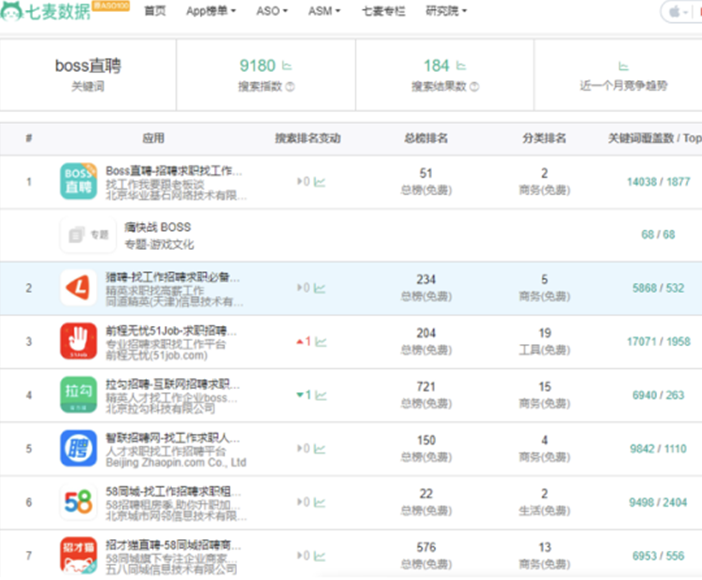Click keyword coverage 5868 / 532
The image size is (702, 580).
pyautogui.click(x=658, y=288)
